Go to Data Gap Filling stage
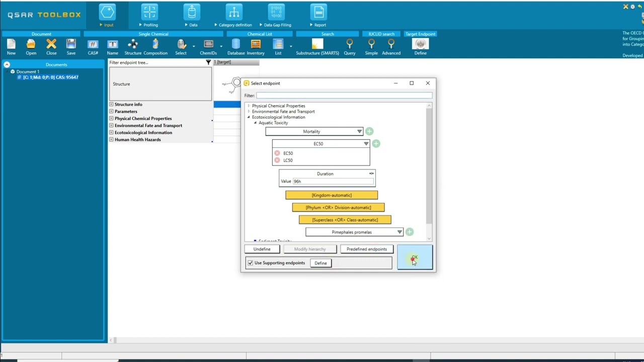The width and height of the screenshot is (644, 362). click(276, 15)
